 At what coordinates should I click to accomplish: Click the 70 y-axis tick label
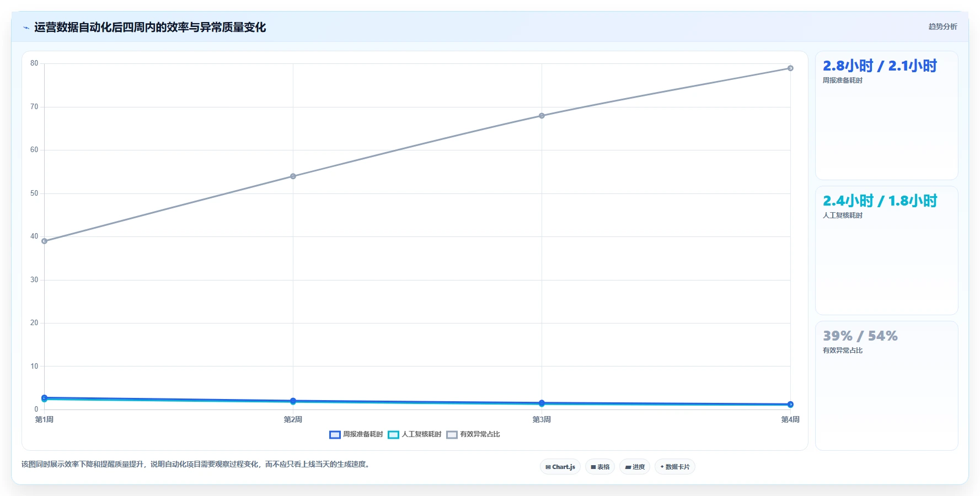(x=34, y=107)
